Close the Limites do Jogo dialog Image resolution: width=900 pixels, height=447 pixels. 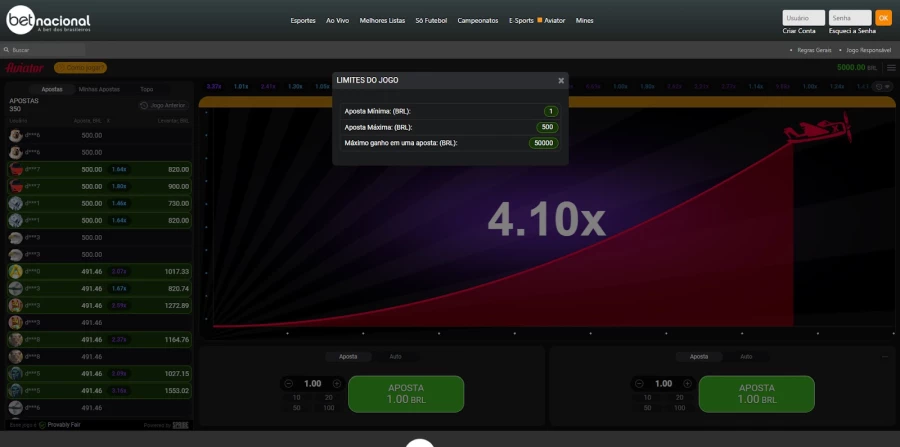click(561, 80)
